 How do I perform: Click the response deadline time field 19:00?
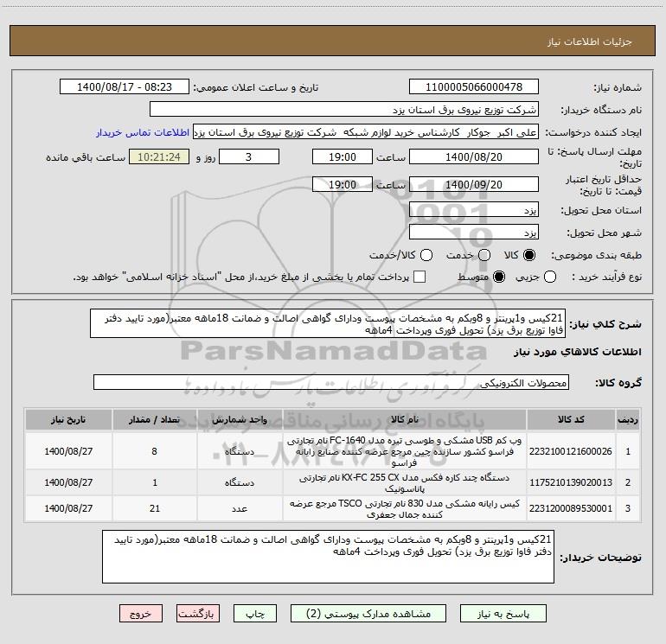point(343,156)
